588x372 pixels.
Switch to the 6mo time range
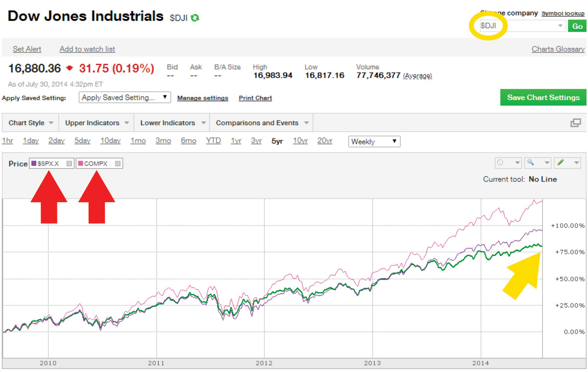pos(189,141)
